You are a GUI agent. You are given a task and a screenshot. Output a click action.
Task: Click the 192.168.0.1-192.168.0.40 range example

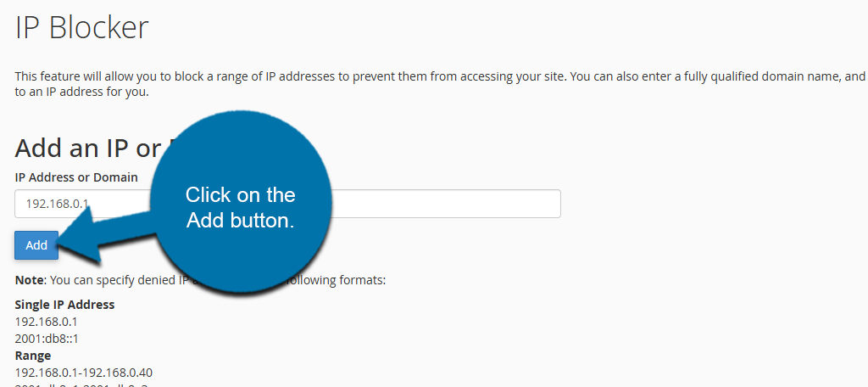83,373
